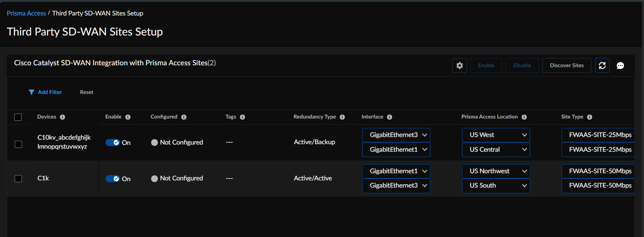Sort by the Configured column header

(164, 117)
